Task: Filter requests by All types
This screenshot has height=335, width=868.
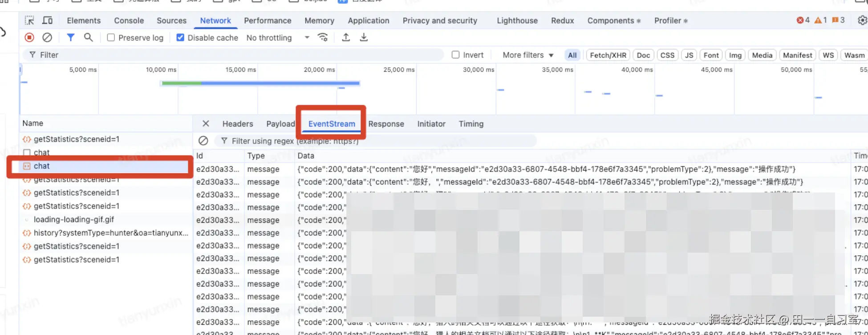Action: coord(572,55)
